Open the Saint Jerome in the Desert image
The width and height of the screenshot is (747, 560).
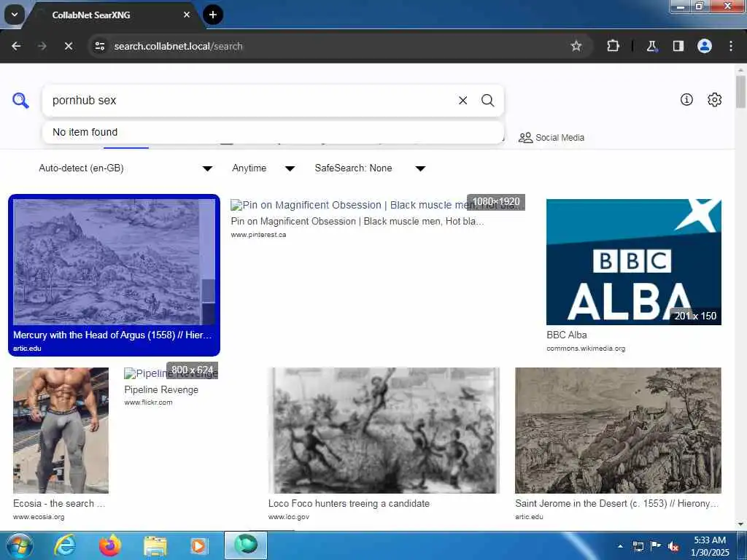pyautogui.click(x=618, y=430)
